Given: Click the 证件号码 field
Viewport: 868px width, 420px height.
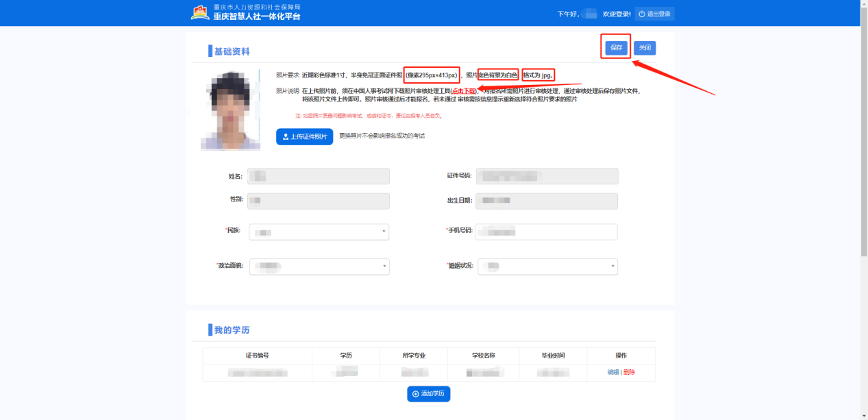Looking at the screenshot, I should tap(547, 177).
